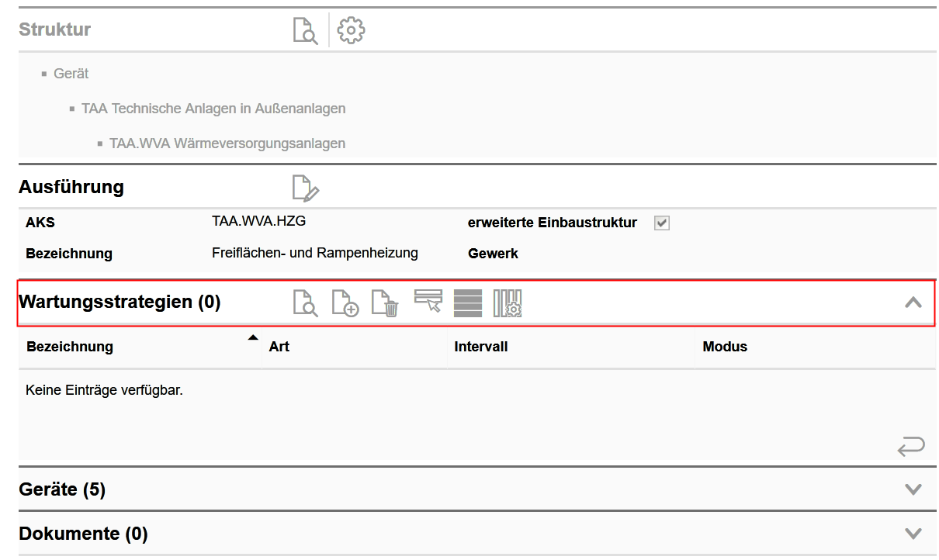The width and height of the screenshot is (939, 560).
Task: Edit the Ausführung record via pencil icon
Action: tap(305, 187)
